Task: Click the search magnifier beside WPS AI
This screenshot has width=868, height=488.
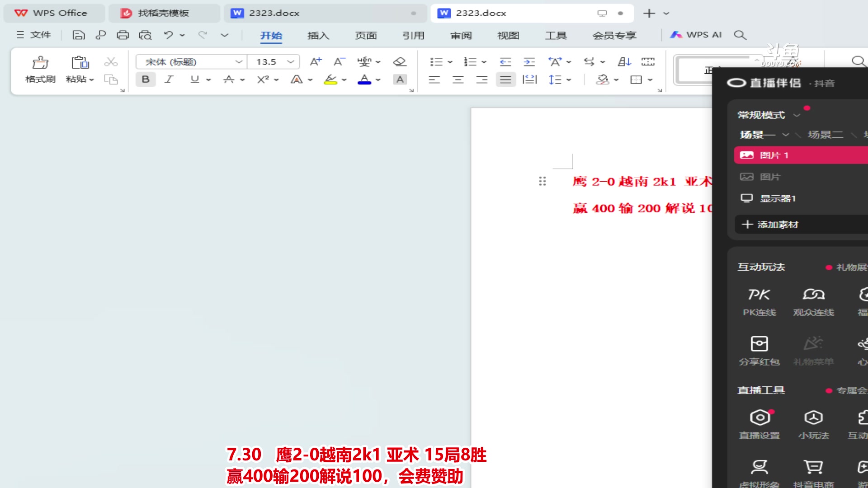Action: click(x=740, y=35)
